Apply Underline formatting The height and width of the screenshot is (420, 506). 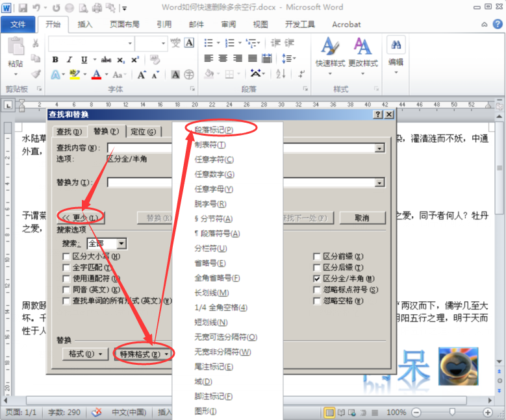[x=84, y=60]
